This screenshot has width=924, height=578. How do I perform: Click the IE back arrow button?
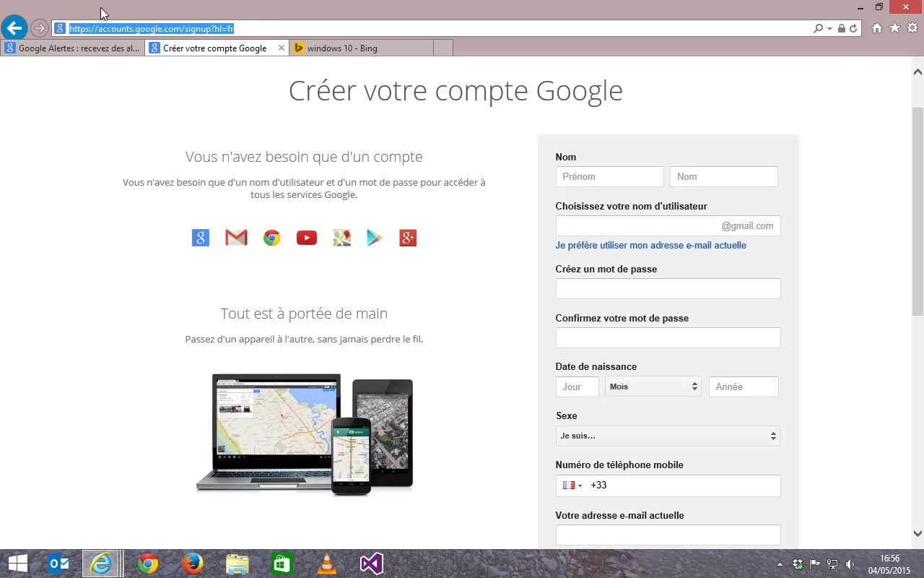click(x=14, y=28)
